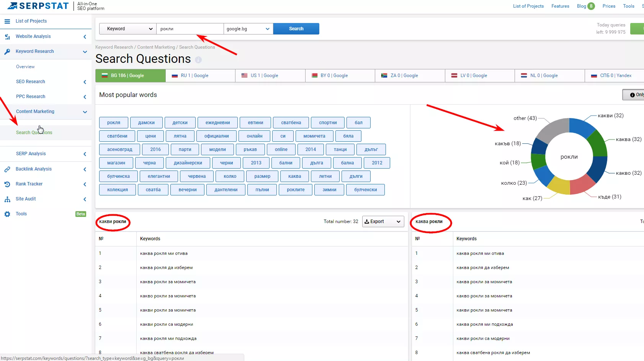Expand the Site Audit chevron
Screen dimensions: 644x361
click(85, 199)
